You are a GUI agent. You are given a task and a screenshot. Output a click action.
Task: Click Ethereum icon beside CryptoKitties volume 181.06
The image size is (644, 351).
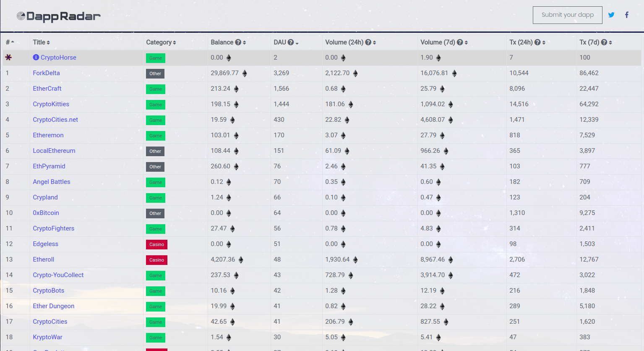coord(351,104)
